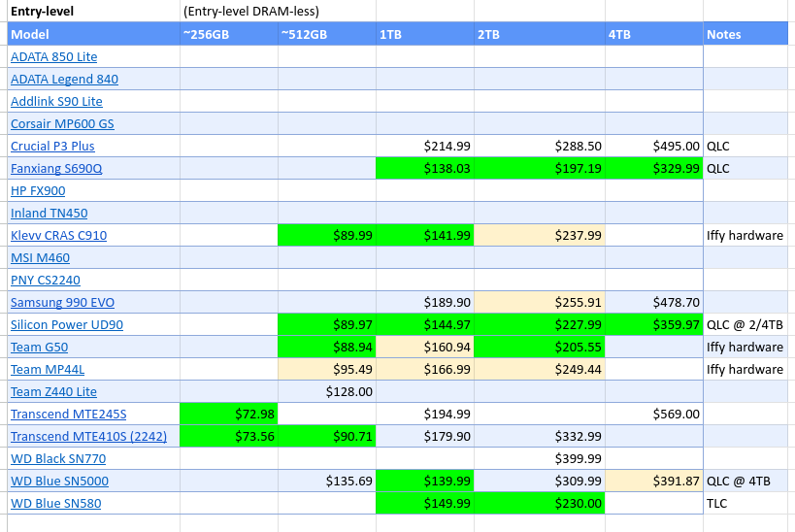The width and height of the screenshot is (795, 532).
Task: Open the WD Blue SN5000 link
Action: click(x=59, y=481)
